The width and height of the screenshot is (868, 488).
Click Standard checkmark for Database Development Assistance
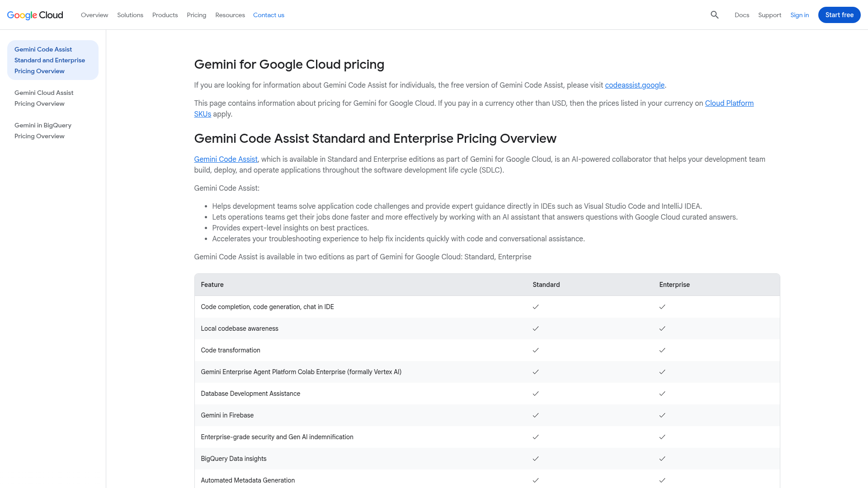(536, 394)
